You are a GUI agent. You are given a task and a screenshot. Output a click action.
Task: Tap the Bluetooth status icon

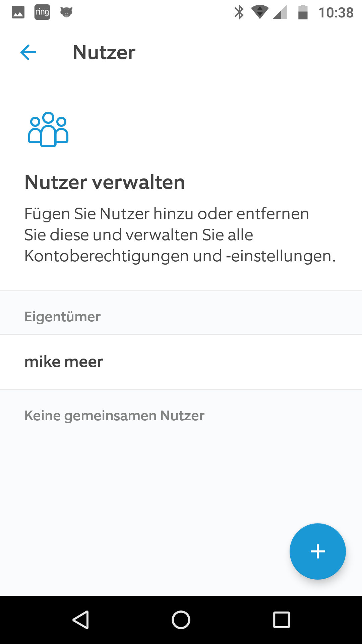[x=239, y=12]
